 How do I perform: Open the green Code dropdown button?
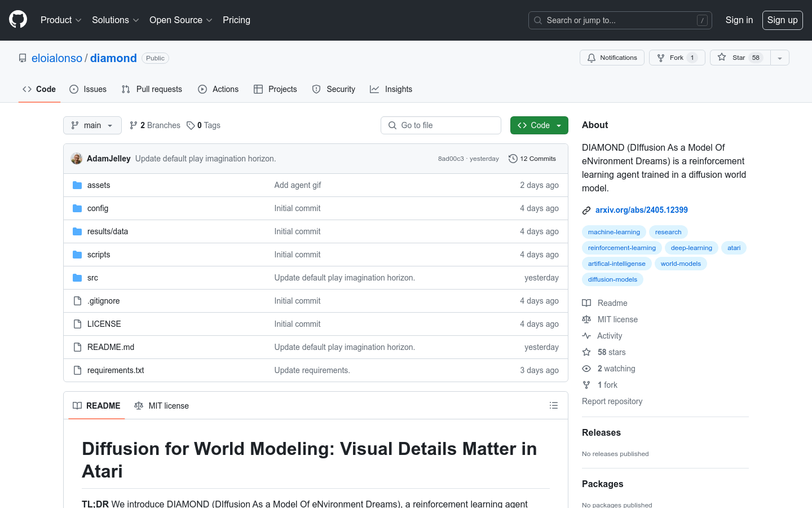pyautogui.click(x=539, y=125)
